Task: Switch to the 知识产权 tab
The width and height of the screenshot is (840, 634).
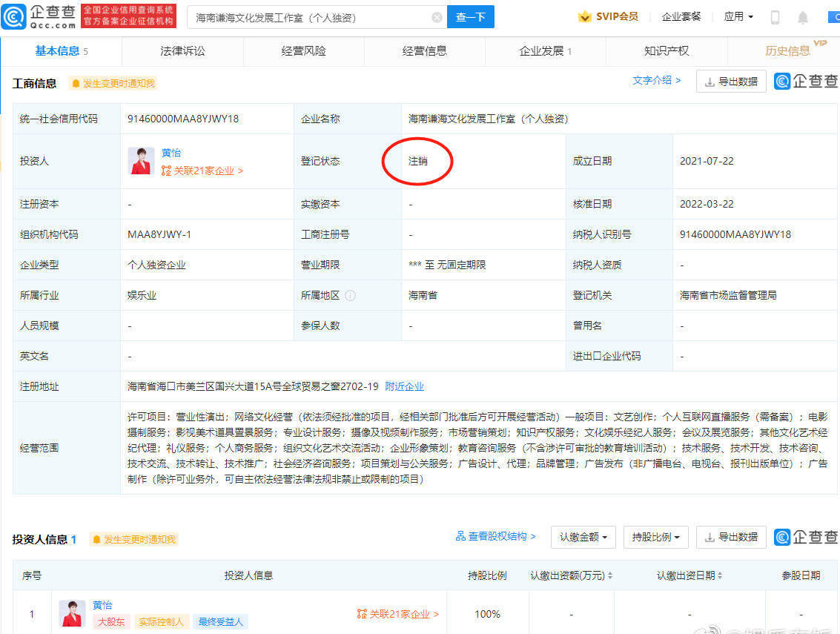Action: (667, 51)
